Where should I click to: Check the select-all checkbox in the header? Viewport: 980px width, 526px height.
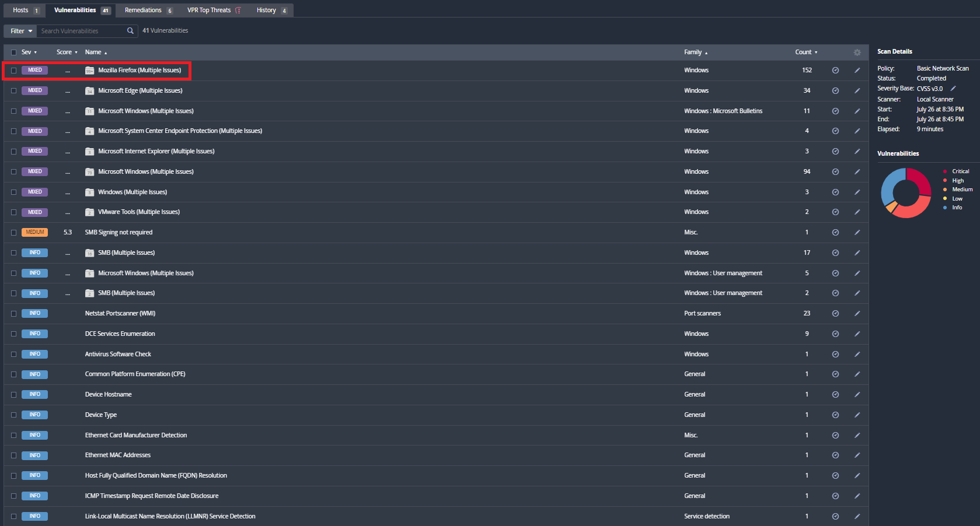13,52
